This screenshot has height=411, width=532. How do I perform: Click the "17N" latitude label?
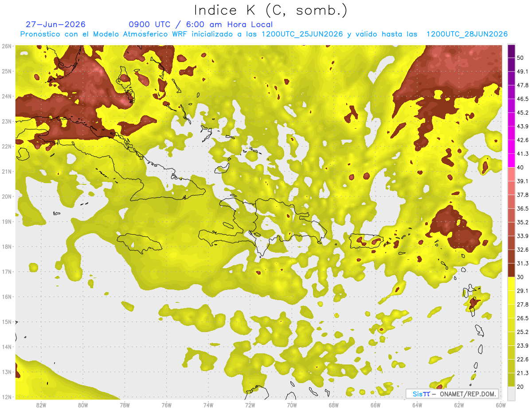point(7,272)
